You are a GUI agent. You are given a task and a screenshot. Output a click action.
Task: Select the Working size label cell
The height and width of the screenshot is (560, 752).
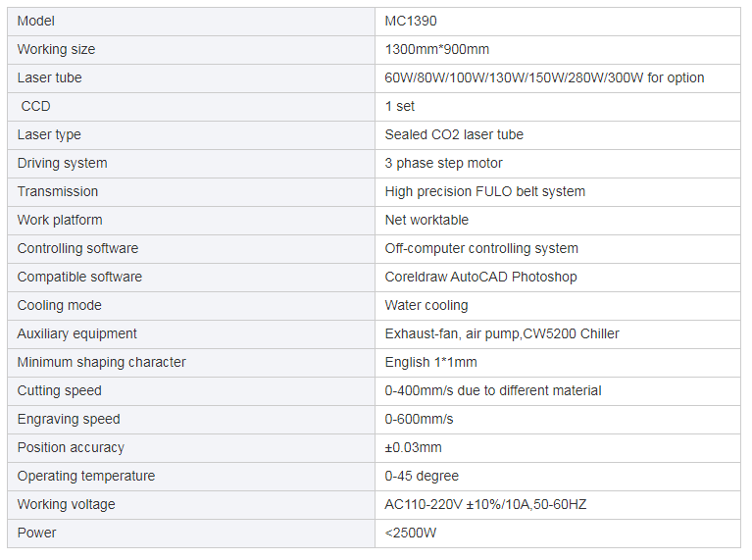(56, 49)
